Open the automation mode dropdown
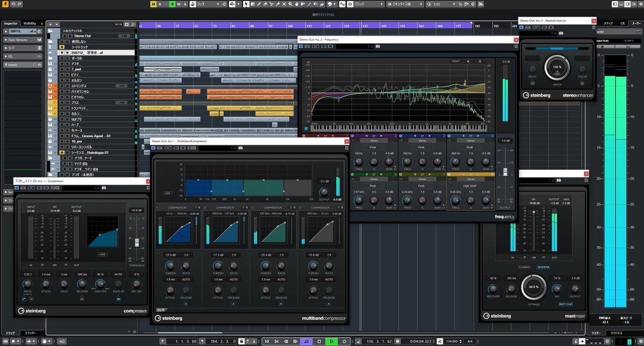The image size is (644, 346). click(208, 4)
